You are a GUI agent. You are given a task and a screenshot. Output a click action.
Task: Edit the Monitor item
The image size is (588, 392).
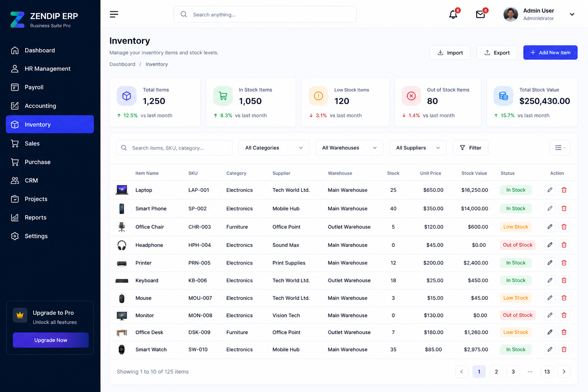coord(550,315)
